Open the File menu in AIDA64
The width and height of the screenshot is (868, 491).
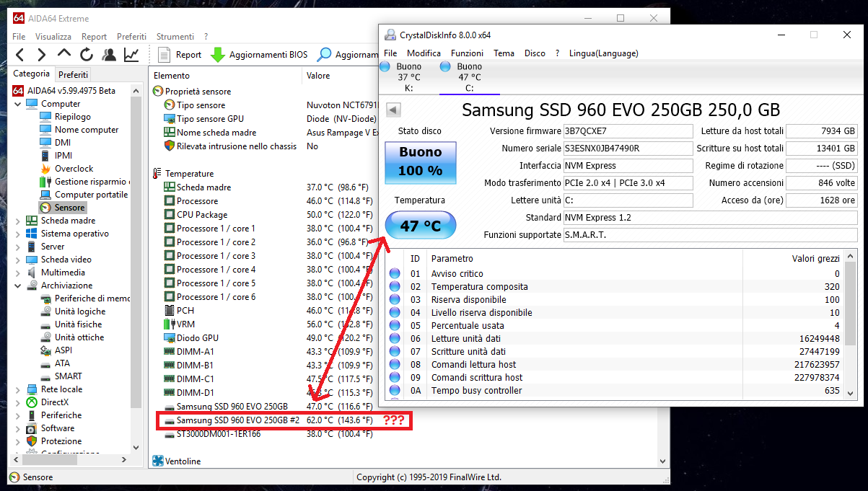pos(19,36)
